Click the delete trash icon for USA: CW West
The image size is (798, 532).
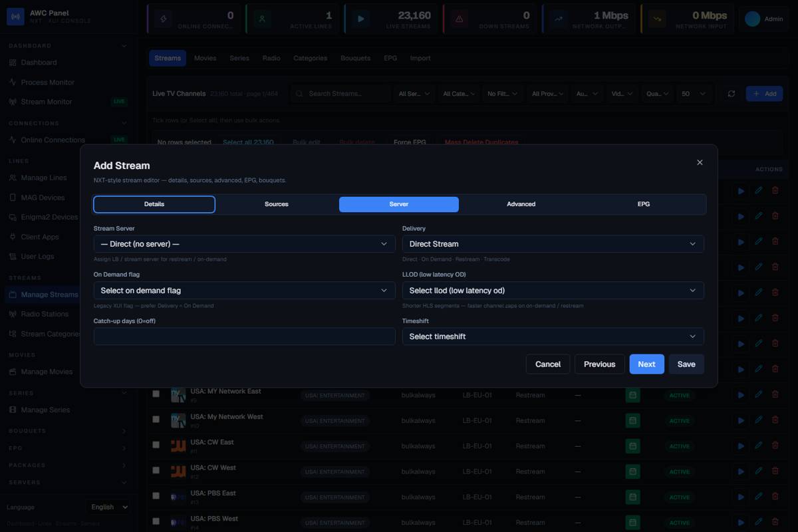(x=775, y=471)
